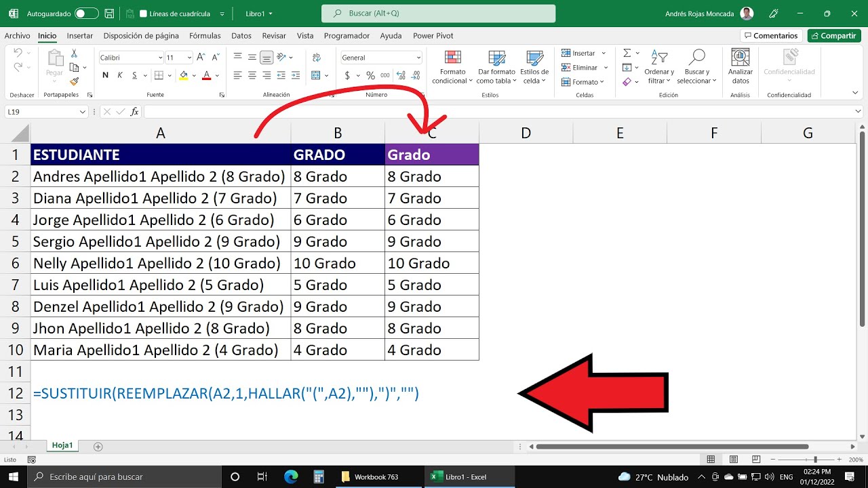Screen dimensions: 868x488
Task: Increase font size with the larger A icon
Action: (x=199, y=58)
